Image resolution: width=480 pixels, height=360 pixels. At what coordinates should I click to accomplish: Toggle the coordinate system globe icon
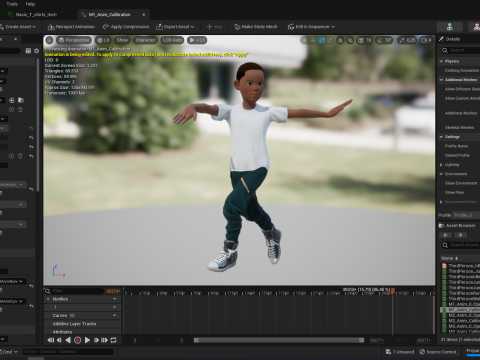coord(340,40)
